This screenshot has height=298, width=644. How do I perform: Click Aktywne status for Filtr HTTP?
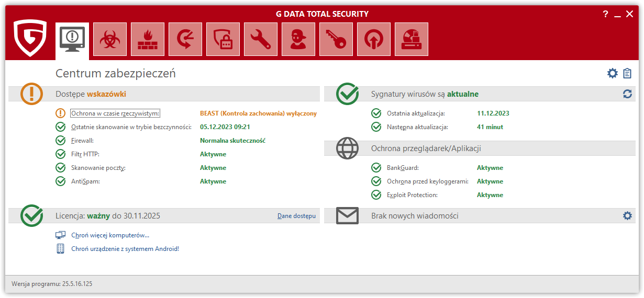click(213, 154)
